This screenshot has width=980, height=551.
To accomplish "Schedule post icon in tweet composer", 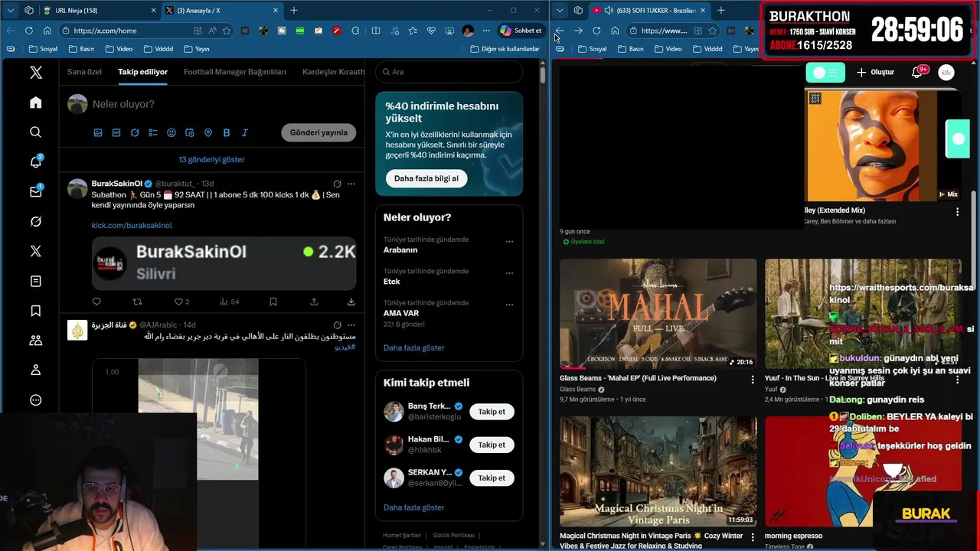I will coord(190,132).
